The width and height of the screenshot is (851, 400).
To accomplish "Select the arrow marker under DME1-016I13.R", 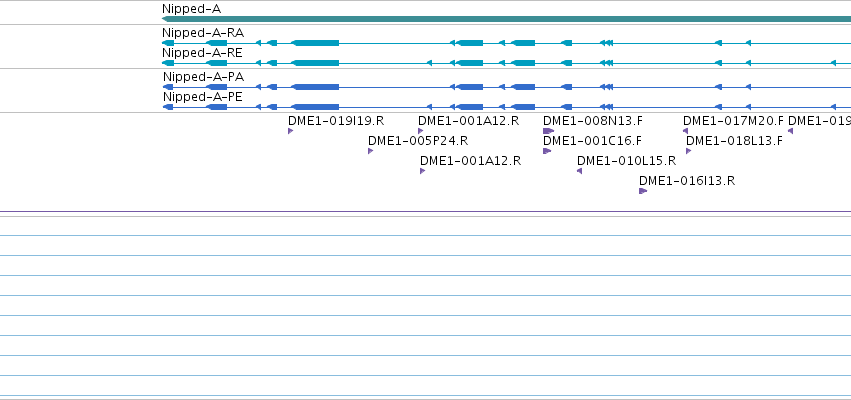I will (643, 191).
